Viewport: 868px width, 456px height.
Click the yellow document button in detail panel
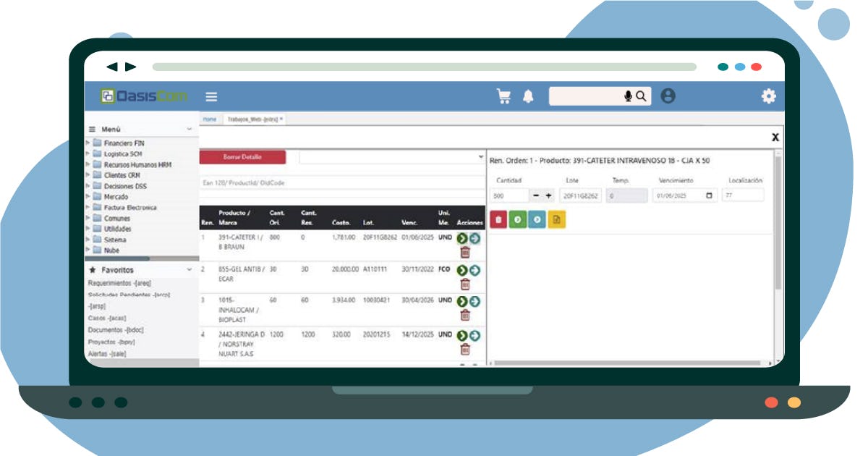(x=556, y=219)
